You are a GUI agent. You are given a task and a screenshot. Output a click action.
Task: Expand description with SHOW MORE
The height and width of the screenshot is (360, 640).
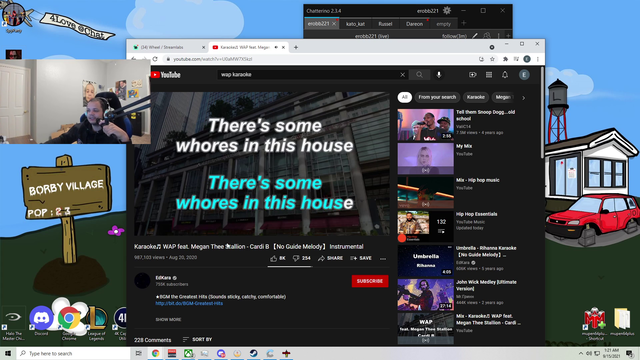[168, 320]
